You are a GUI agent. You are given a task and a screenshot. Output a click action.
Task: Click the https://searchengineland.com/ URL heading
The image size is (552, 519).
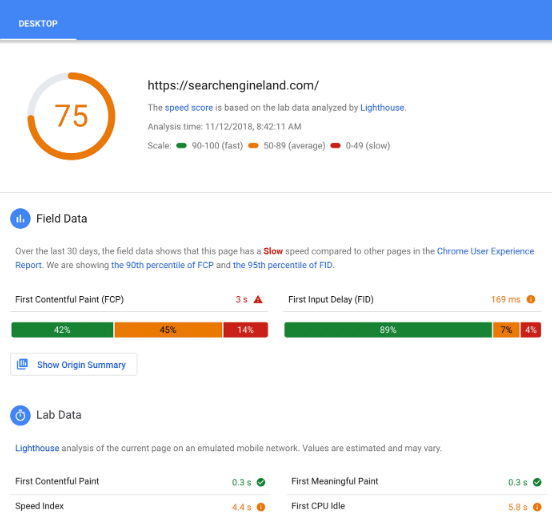click(233, 86)
